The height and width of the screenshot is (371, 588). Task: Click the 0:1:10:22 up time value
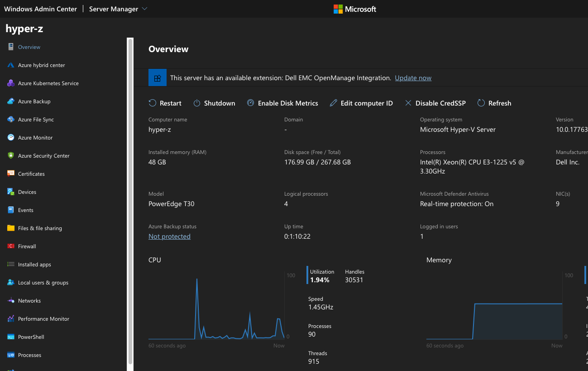click(x=297, y=236)
